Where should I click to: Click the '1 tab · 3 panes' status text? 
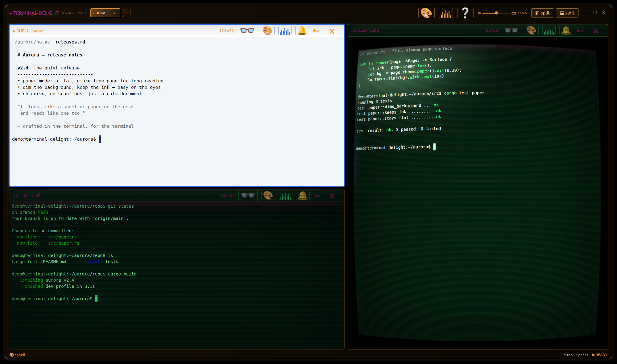click(576, 355)
